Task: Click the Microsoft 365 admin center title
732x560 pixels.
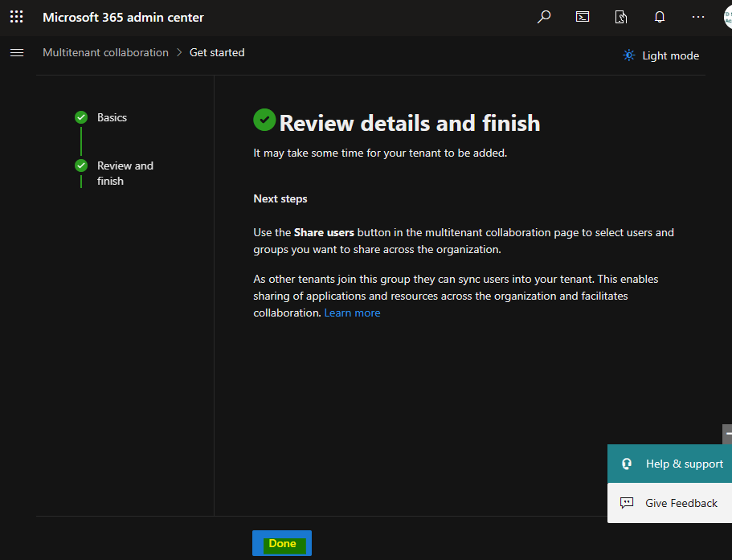Action: (123, 17)
